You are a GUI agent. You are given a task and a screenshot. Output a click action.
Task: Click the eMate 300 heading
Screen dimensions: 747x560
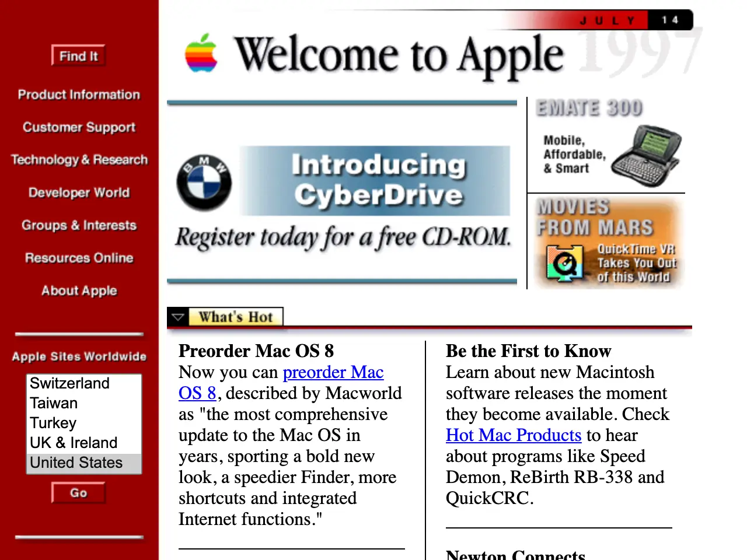point(589,108)
